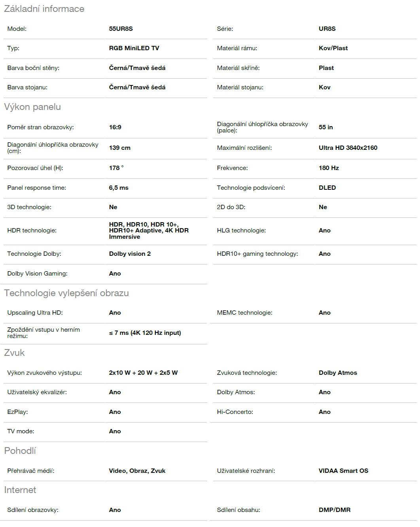420x527 pixels.
Task: Click the DMP/DMR content sharing value
Action: 335,510
